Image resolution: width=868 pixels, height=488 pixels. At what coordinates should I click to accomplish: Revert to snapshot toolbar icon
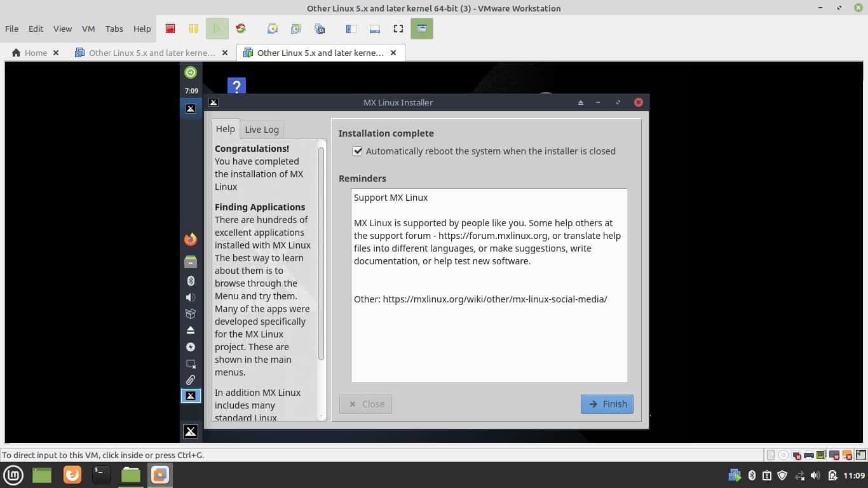(296, 29)
